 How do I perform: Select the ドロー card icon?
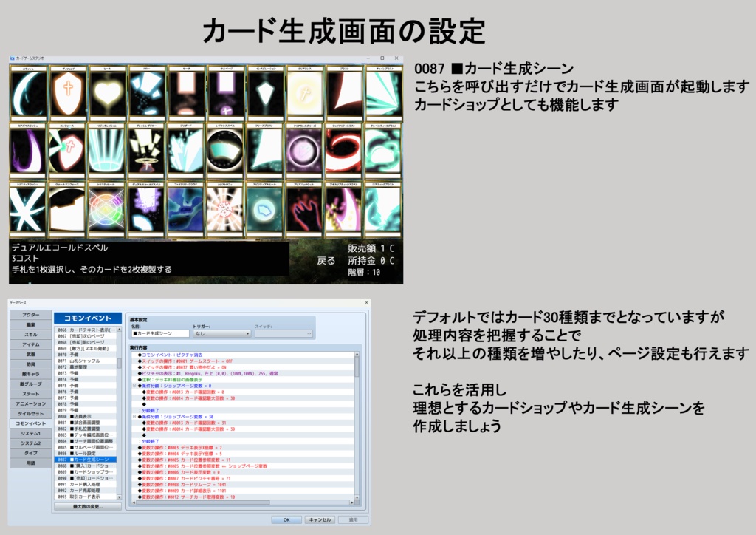146,89
